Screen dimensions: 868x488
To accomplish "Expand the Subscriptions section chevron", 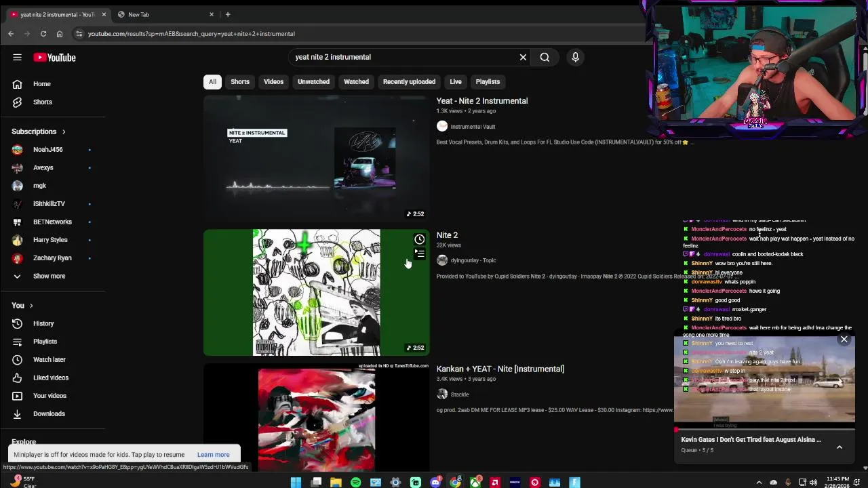I will [x=64, y=132].
